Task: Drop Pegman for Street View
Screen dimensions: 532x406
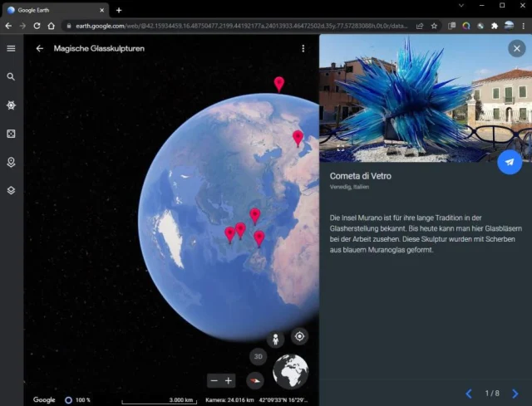Action: point(275,338)
